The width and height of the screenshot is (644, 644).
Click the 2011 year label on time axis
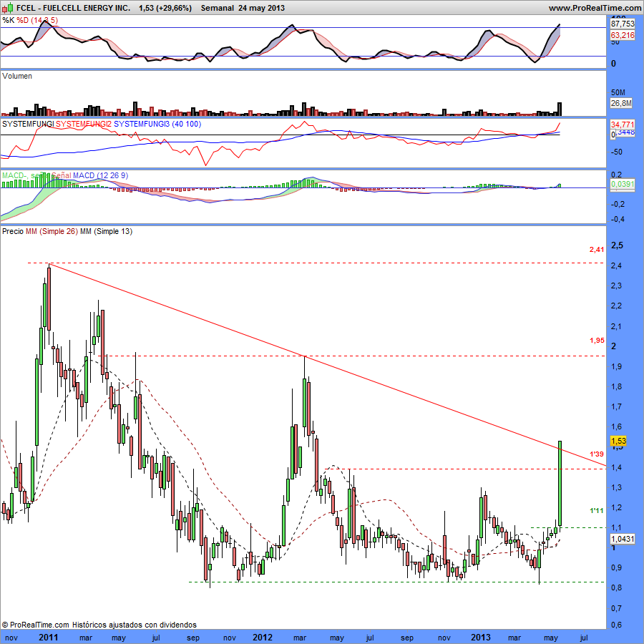(48, 637)
